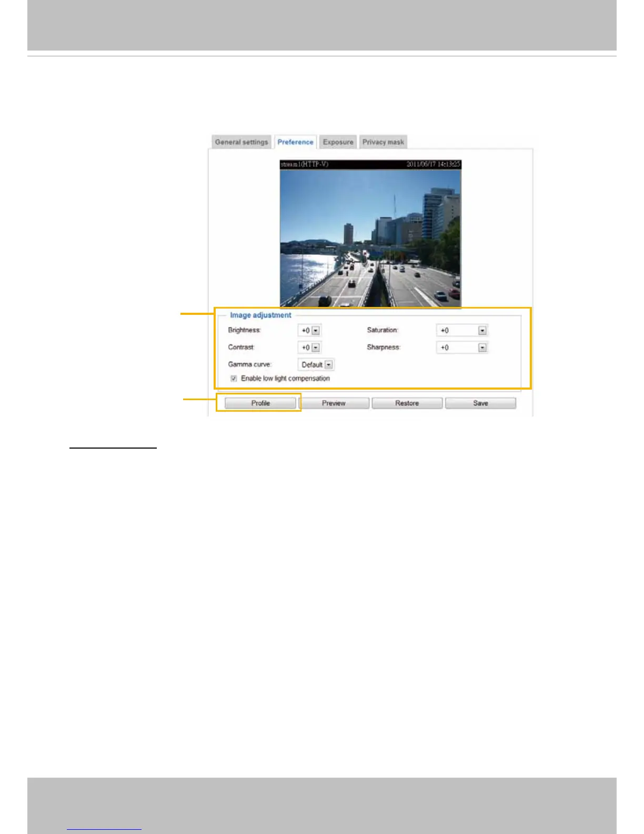Click the Profile button
Image resolution: width=644 pixels, height=834 pixels.
(260, 403)
